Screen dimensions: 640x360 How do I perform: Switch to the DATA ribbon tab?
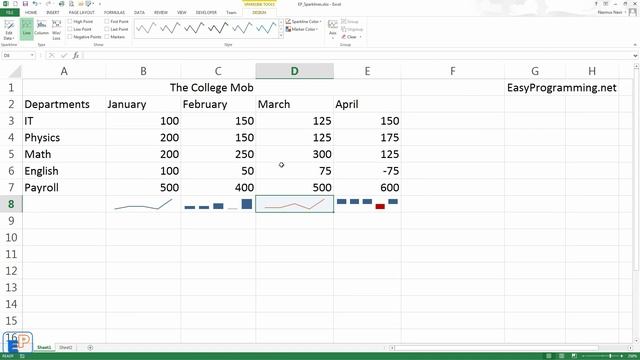coord(139,12)
